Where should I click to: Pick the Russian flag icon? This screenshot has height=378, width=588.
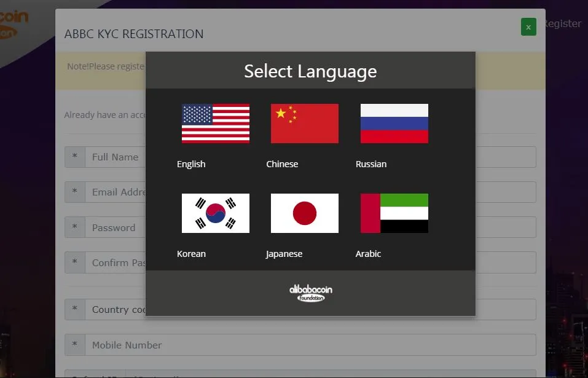[x=394, y=124]
